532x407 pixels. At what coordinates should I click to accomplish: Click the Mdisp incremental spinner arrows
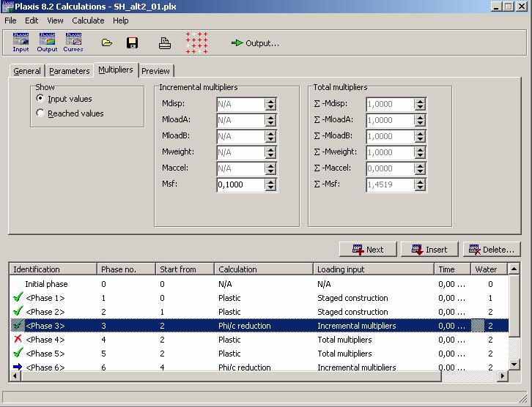[270, 104]
